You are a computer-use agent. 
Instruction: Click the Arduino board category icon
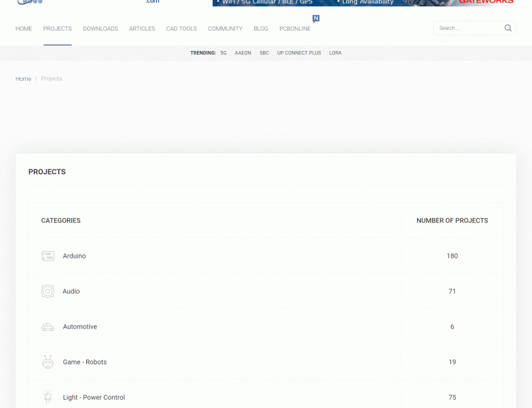tap(48, 256)
